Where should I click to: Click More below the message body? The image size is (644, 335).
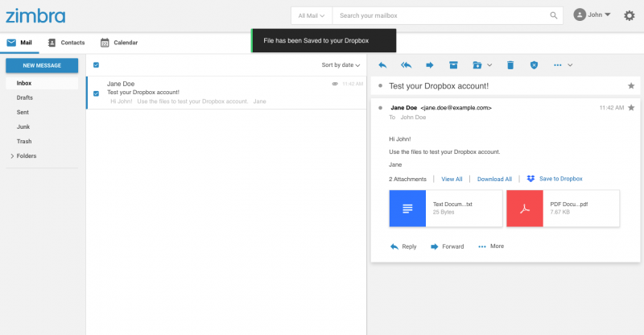pos(491,246)
